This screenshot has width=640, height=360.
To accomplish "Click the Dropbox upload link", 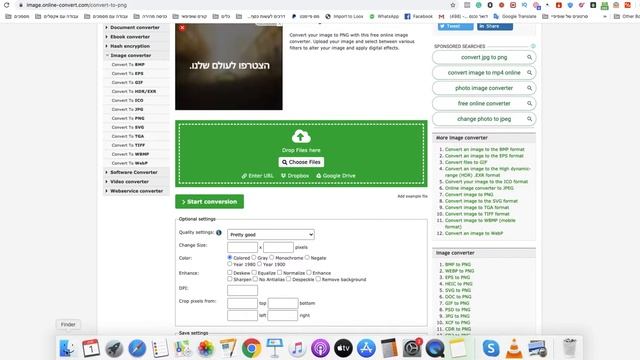I will (x=295, y=176).
